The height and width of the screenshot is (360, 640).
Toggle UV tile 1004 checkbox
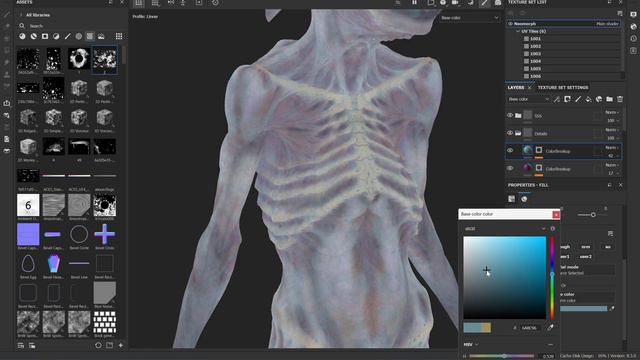(526, 61)
